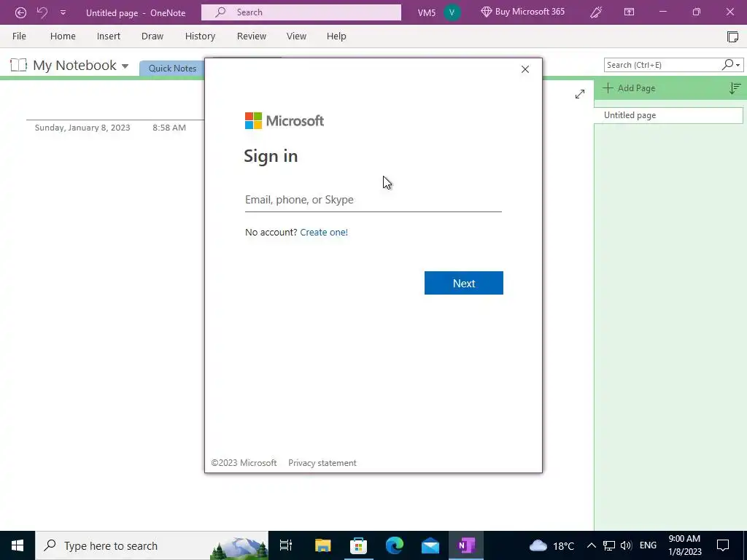Click the full page view expand arrow
The height and width of the screenshot is (560, 747).
(x=580, y=94)
